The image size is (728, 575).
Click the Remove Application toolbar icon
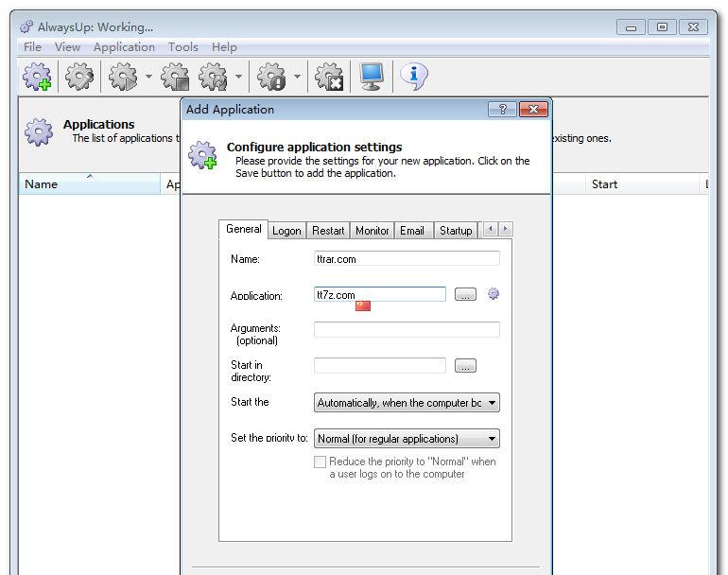coord(329,77)
